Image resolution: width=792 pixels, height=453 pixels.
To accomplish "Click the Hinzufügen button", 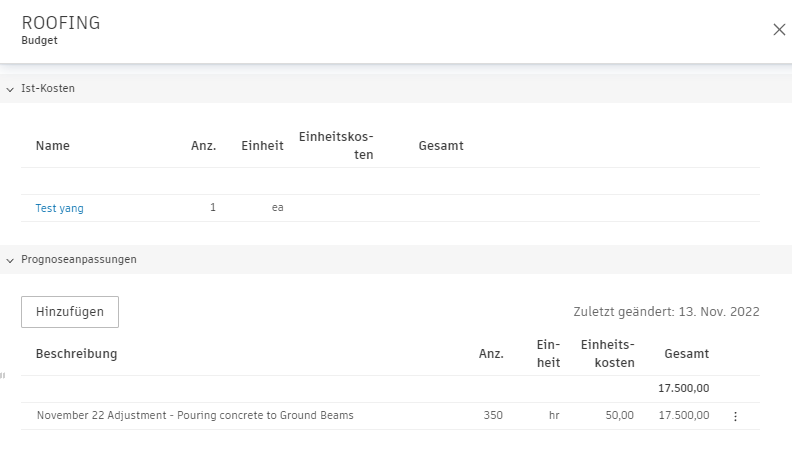I will pyautogui.click(x=70, y=312).
